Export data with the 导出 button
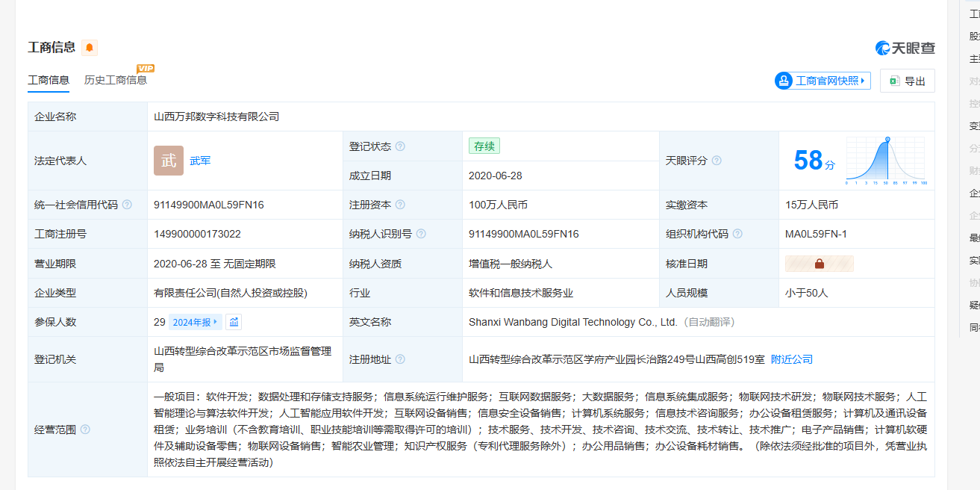 point(907,81)
